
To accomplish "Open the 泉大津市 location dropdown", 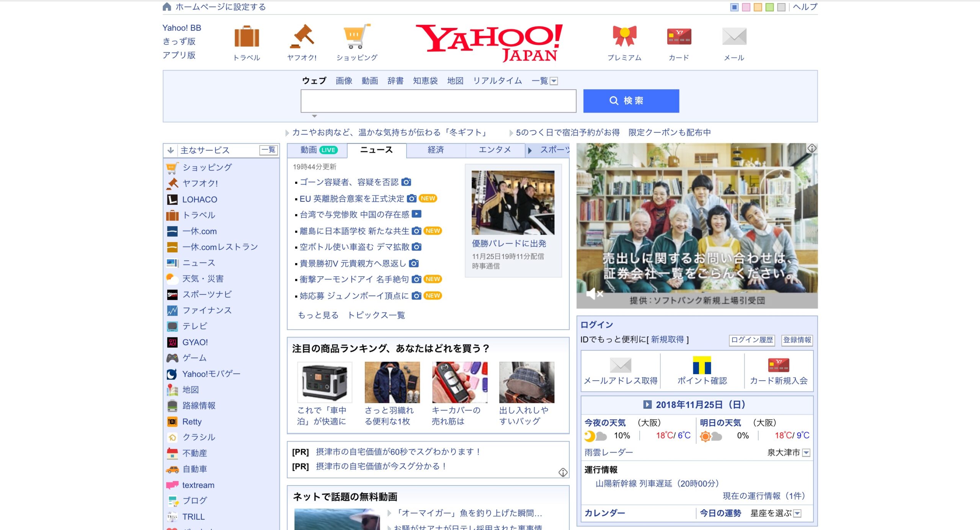I will [806, 453].
